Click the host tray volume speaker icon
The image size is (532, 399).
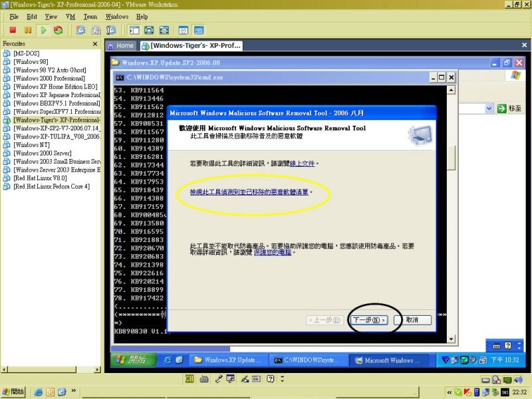click(518, 380)
